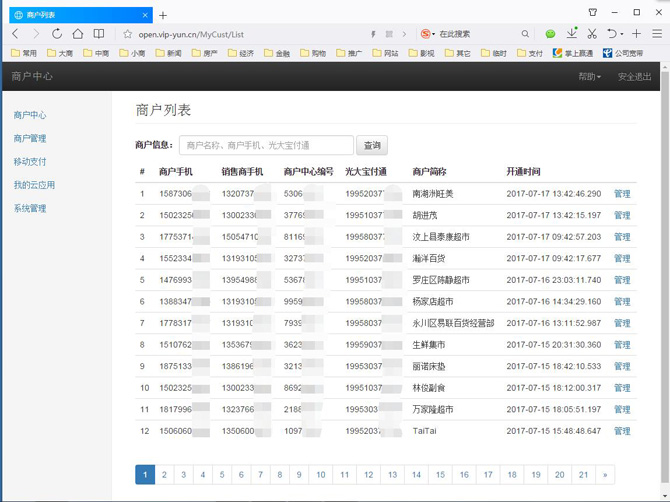670x502 pixels.
Task: Reload the page with the refresh icon
Action: point(57,34)
